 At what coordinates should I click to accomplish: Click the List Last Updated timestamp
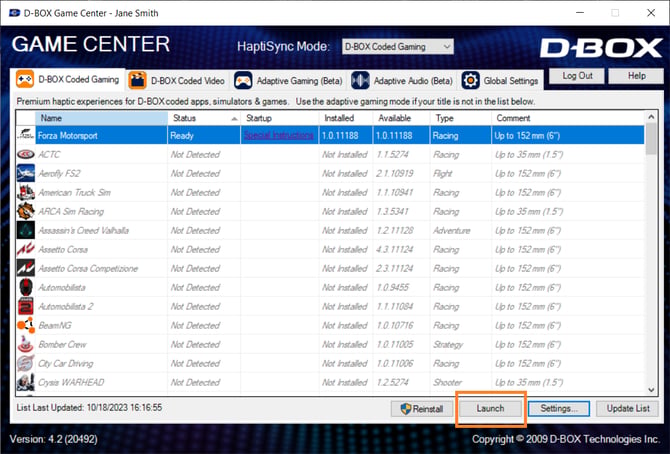tap(89, 407)
